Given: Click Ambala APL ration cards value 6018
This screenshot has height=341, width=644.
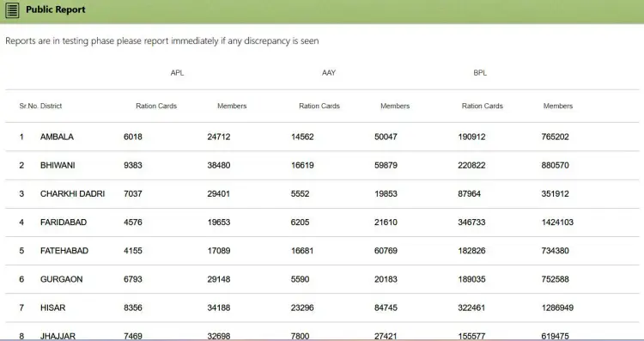Looking at the screenshot, I should point(132,137).
